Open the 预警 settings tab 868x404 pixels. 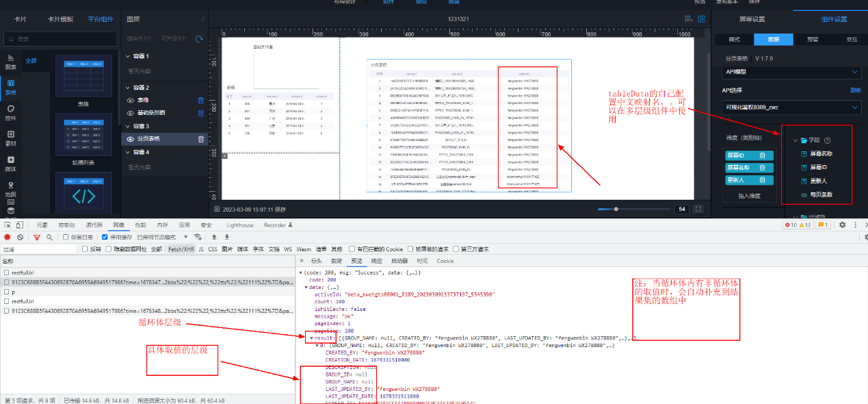tap(813, 39)
